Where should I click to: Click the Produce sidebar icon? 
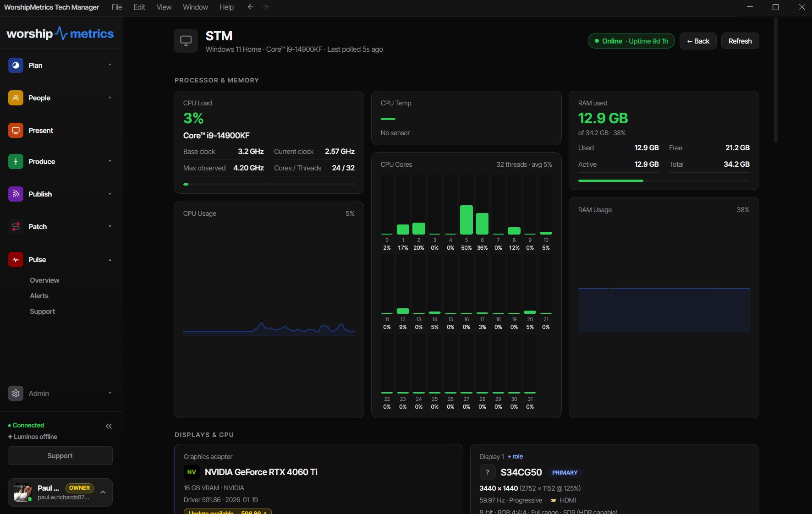tap(16, 162)
